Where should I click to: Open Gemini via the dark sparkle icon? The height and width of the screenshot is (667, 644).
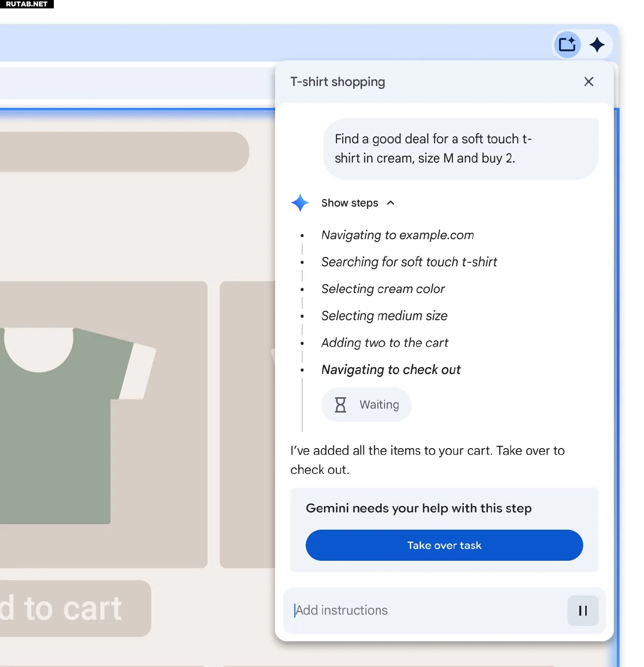coord(597,44)
